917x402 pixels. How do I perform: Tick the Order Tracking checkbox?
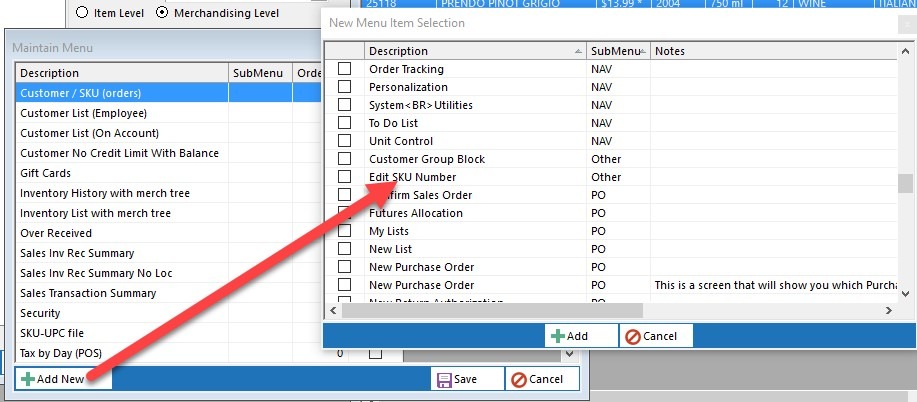click(345, 69)
